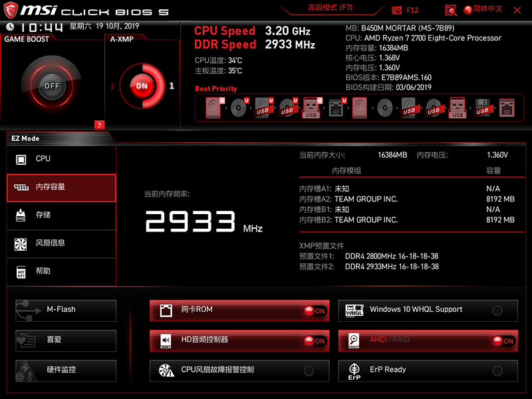Select the legacy CD/DVD boot device icon
The image size is (532, 399).
point(385,108)
